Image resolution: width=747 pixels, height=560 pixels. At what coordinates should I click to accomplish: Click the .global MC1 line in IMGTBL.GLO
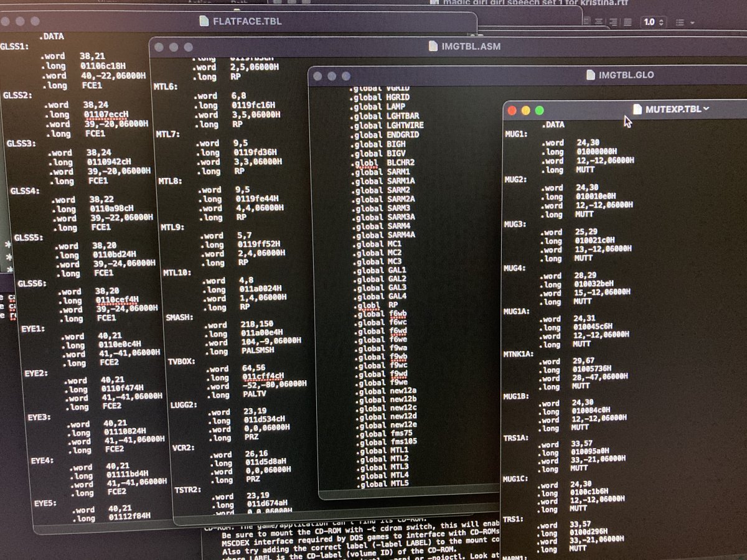pyautogui.click(x=378, y=244)
